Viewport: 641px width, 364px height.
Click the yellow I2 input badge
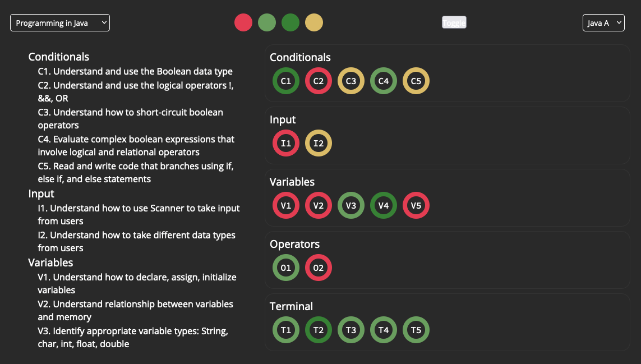tap(319, 143)
